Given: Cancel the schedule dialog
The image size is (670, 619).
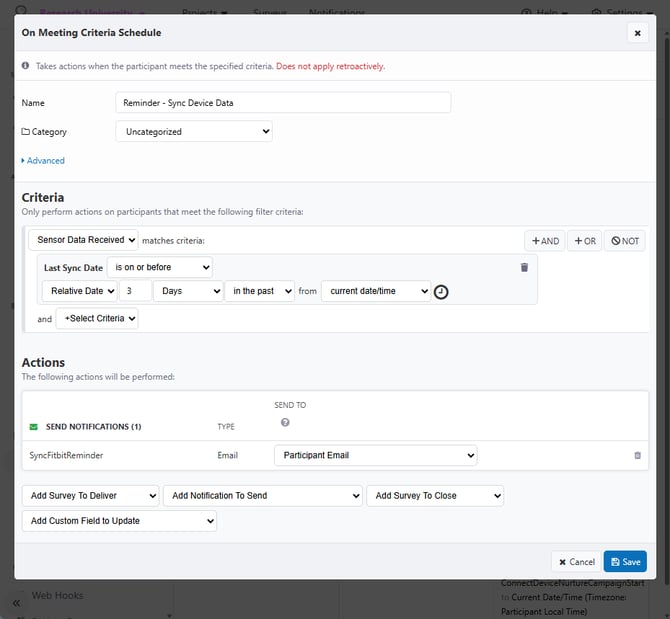Looking at the screenshot, I should tap(575, 562).
